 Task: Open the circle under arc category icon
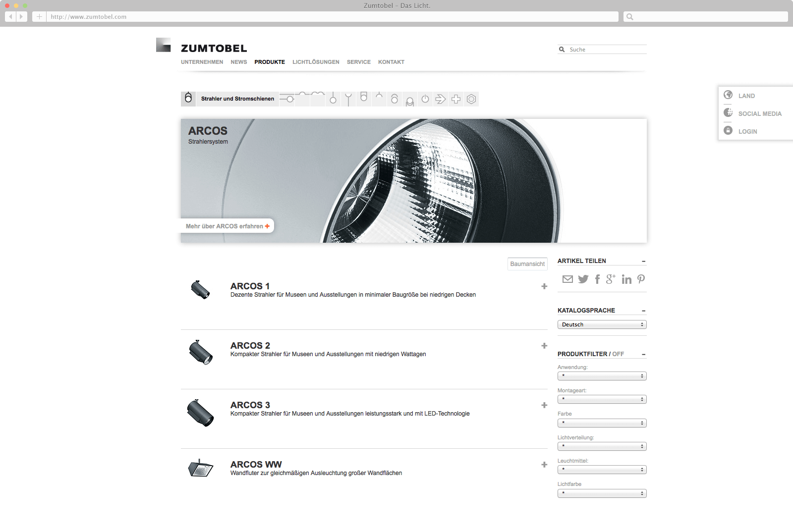click(x=395, y=99)
